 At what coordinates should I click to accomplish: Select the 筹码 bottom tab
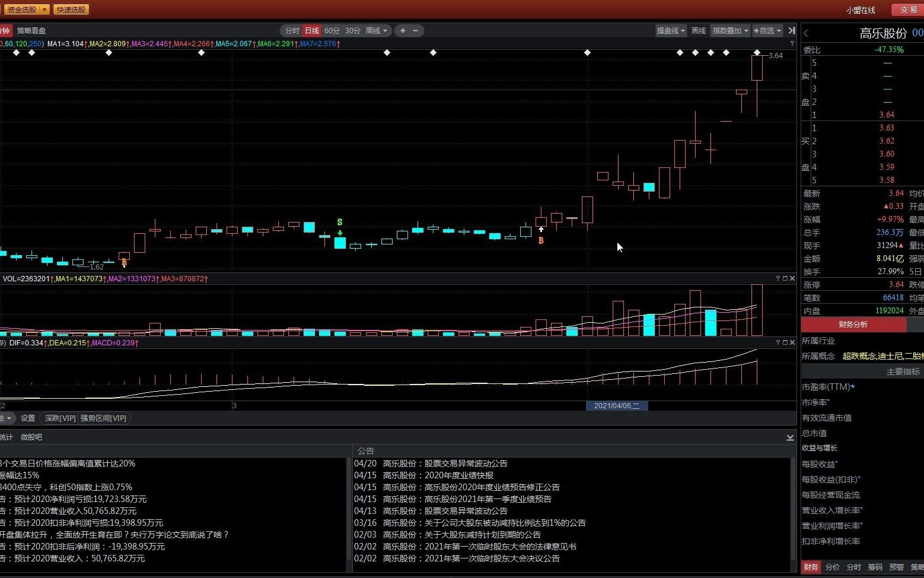click(875, 567)
